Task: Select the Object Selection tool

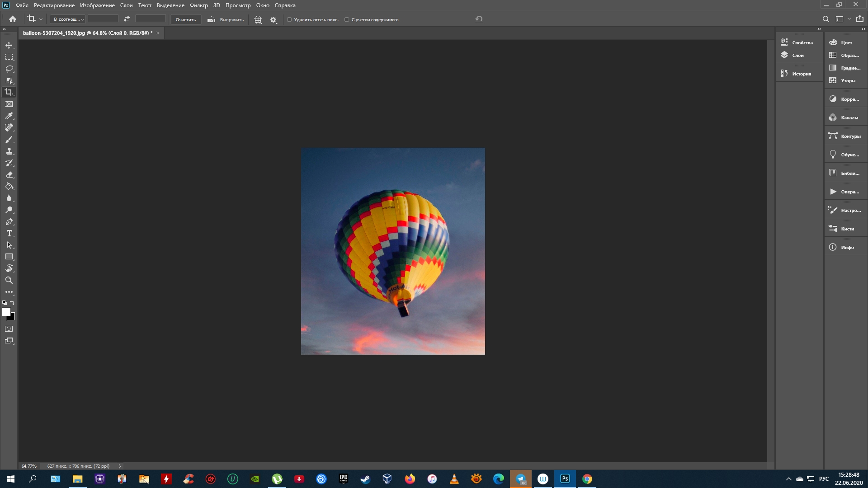Action: (x=9, y=80)
